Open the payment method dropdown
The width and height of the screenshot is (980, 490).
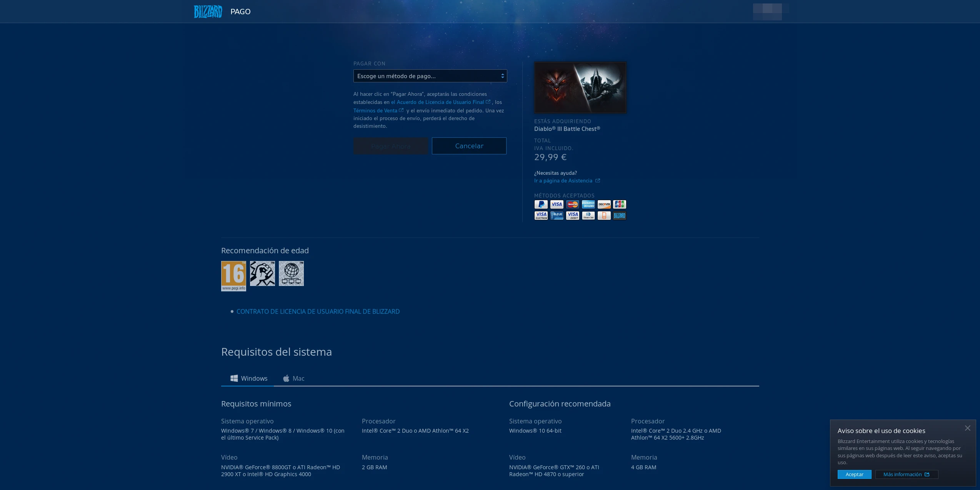click(430, 76)
